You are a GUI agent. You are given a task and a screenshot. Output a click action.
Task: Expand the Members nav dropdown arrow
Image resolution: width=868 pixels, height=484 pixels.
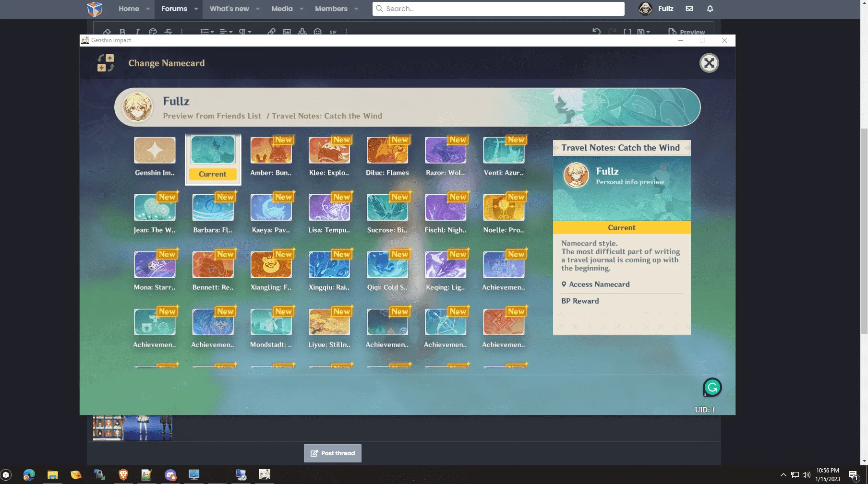pyautogui.click(x=356, y=9)
